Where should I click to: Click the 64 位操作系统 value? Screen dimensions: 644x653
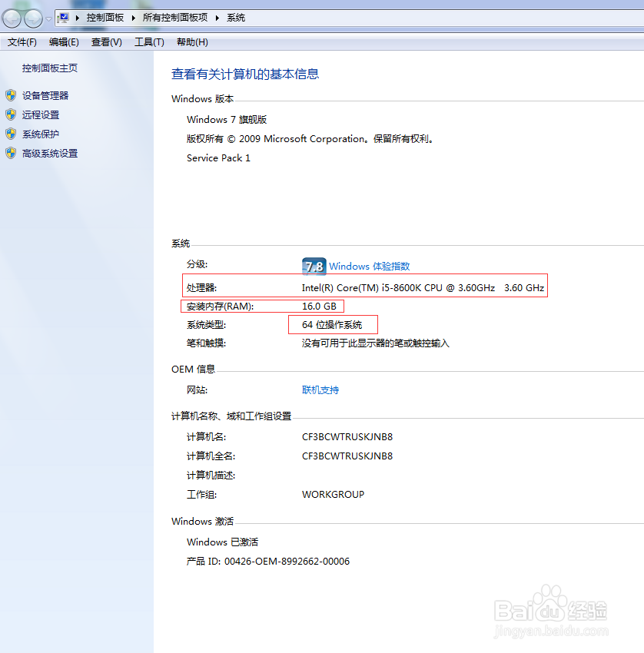tap(332, 325)
